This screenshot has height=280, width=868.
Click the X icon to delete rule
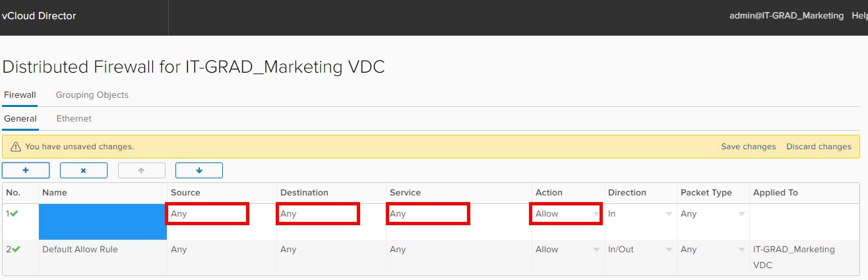point(83,170)
